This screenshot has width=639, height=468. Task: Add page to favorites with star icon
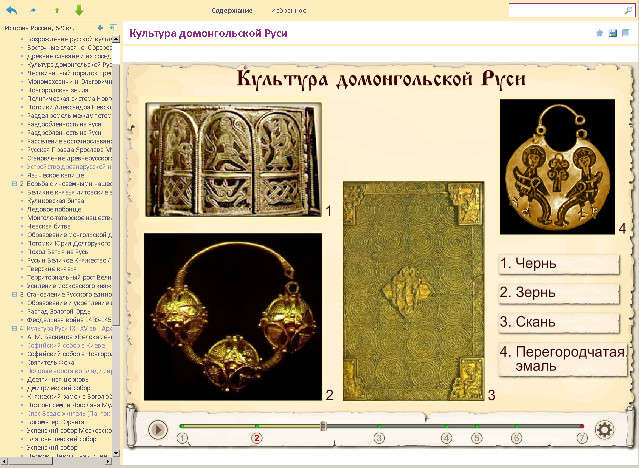[x=599, y=33]
